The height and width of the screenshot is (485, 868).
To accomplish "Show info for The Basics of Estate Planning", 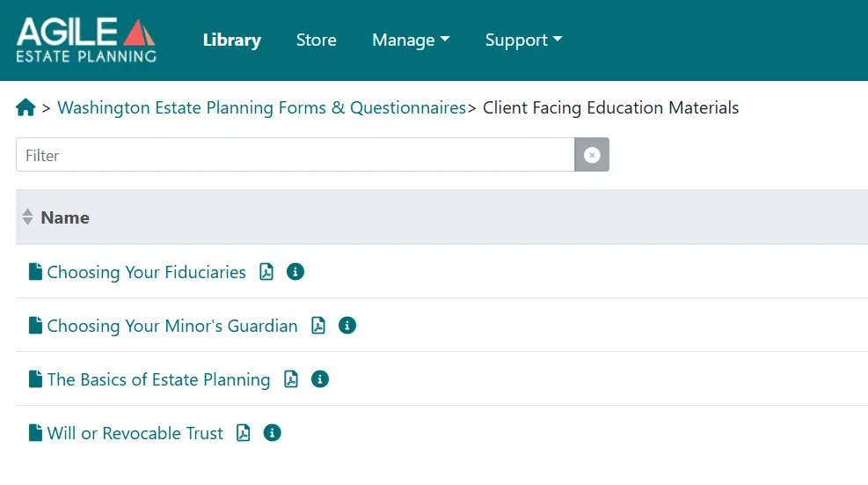I will pos(320,379).
